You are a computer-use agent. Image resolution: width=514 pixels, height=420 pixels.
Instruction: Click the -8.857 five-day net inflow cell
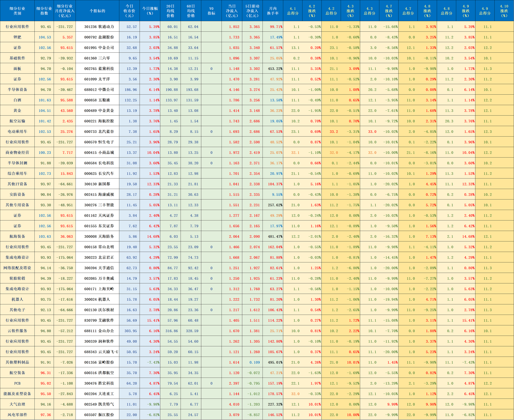click(x=252, y=415)
